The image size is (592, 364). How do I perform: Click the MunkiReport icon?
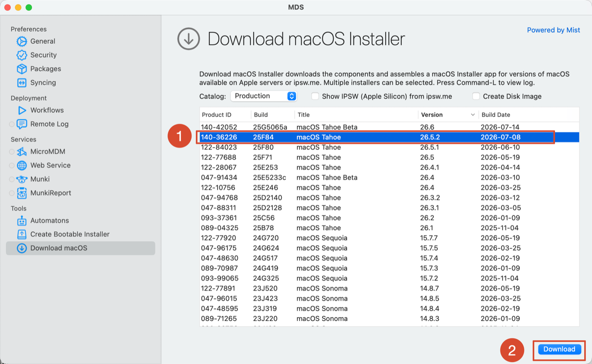pos(22,193)
